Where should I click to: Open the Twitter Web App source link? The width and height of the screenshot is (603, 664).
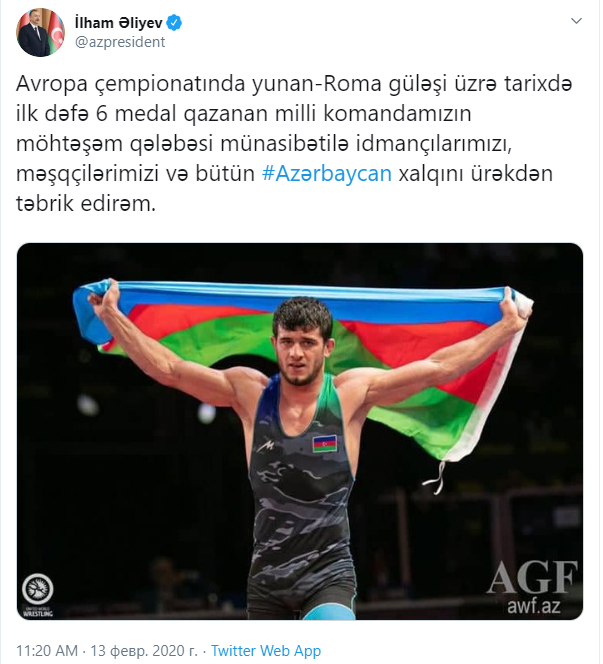coord(266,650)
